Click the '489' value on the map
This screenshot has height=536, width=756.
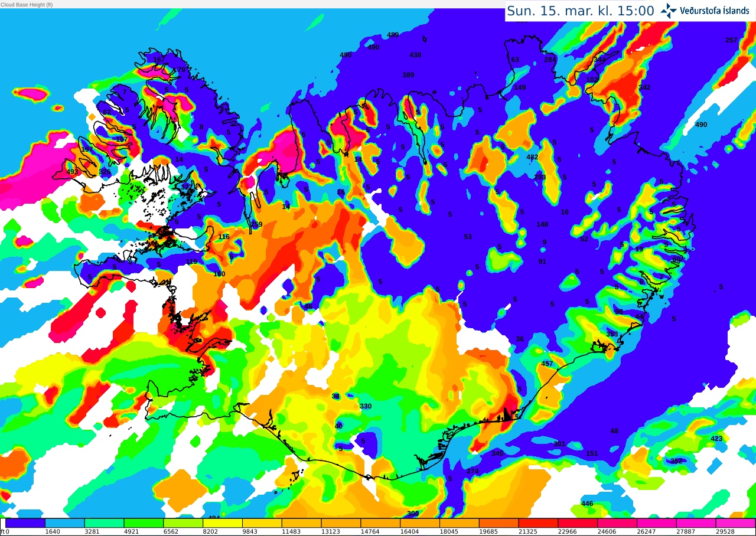[393, 35]
